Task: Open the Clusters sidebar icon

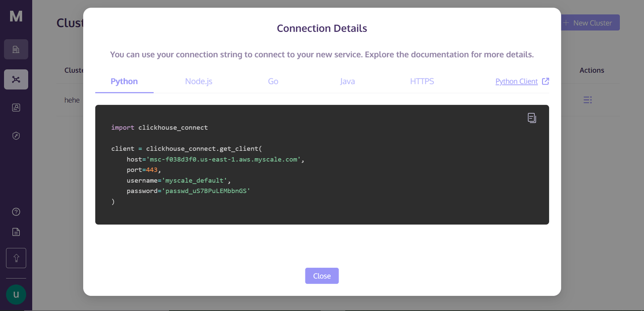Action: tap(16, 80)
